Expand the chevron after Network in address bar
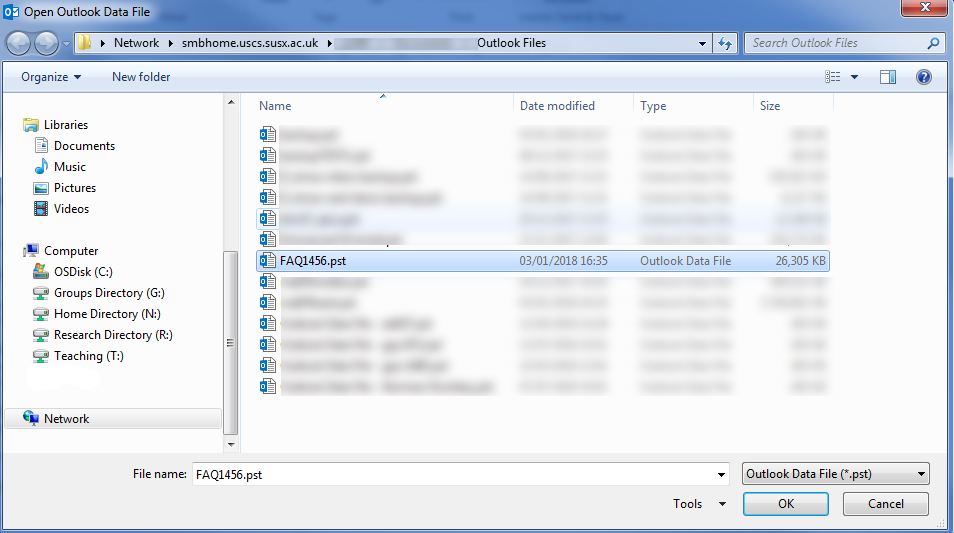 [170, 43]
